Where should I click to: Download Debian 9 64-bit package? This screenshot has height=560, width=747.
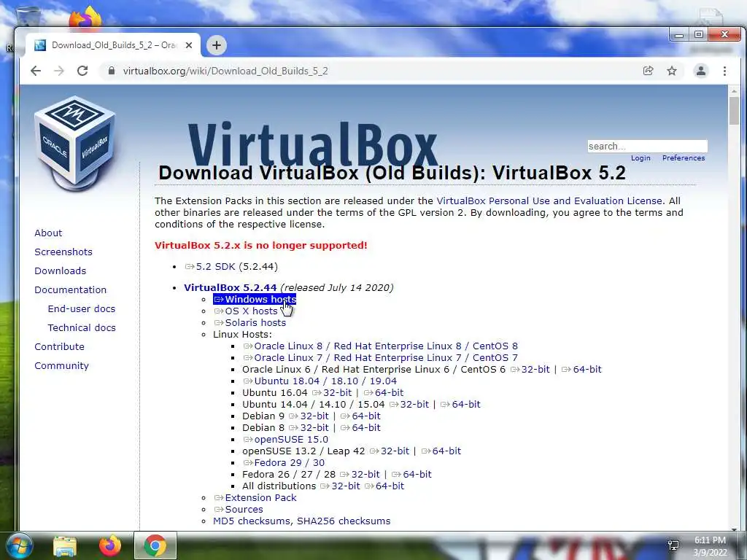[x=360, y=416]
